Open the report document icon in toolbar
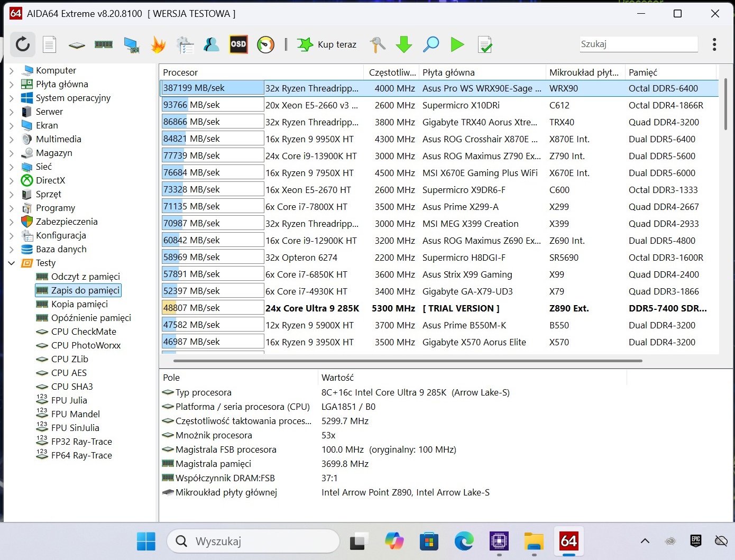The width and height of the screenshot is (735, 560). 50,45
